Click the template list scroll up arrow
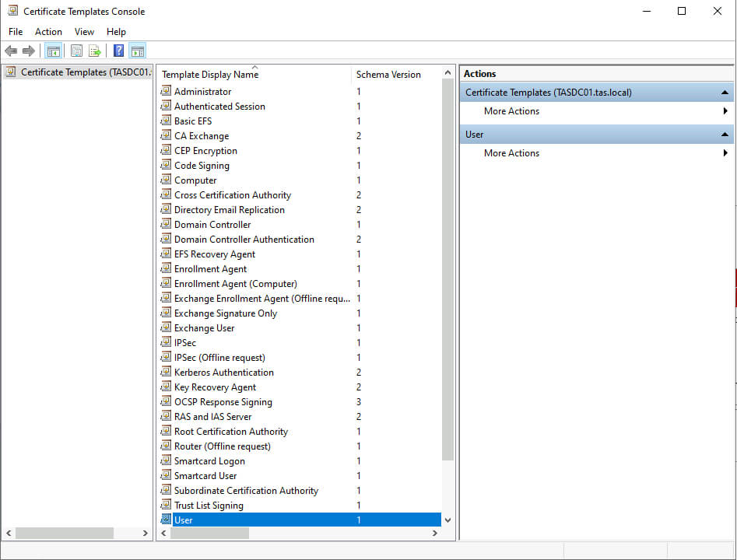This screenshot has width=737, height=560. pyautogui.click(x=447, y=73)
